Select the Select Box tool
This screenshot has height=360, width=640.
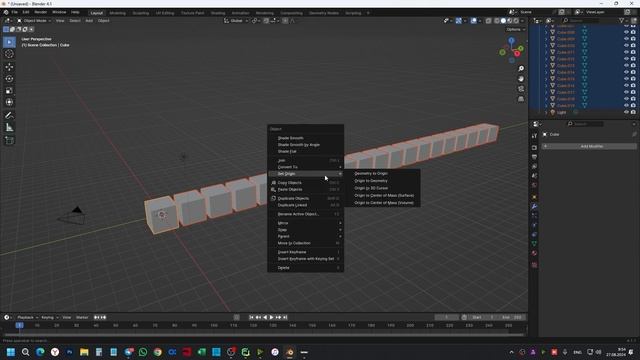[9, 42]
